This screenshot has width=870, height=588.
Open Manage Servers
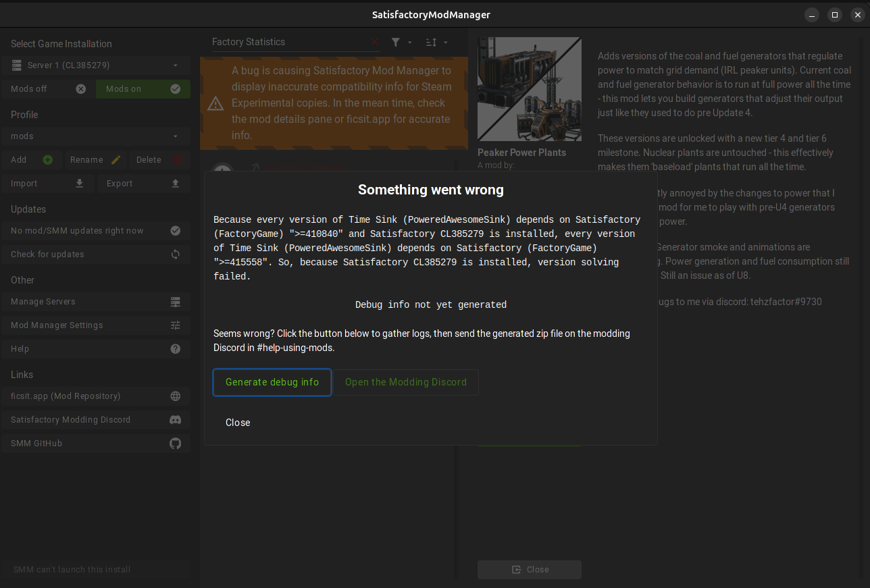[96, 302]
